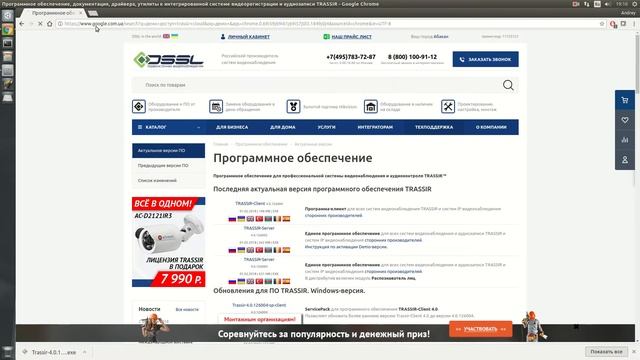
Task: Open Наш прайс-лист link
Action: click(351, 37)
